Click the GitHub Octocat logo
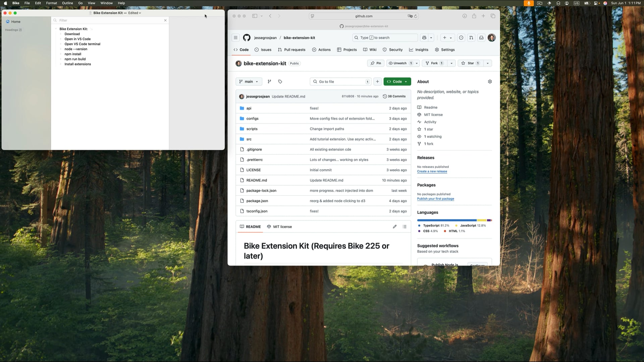 247,38
